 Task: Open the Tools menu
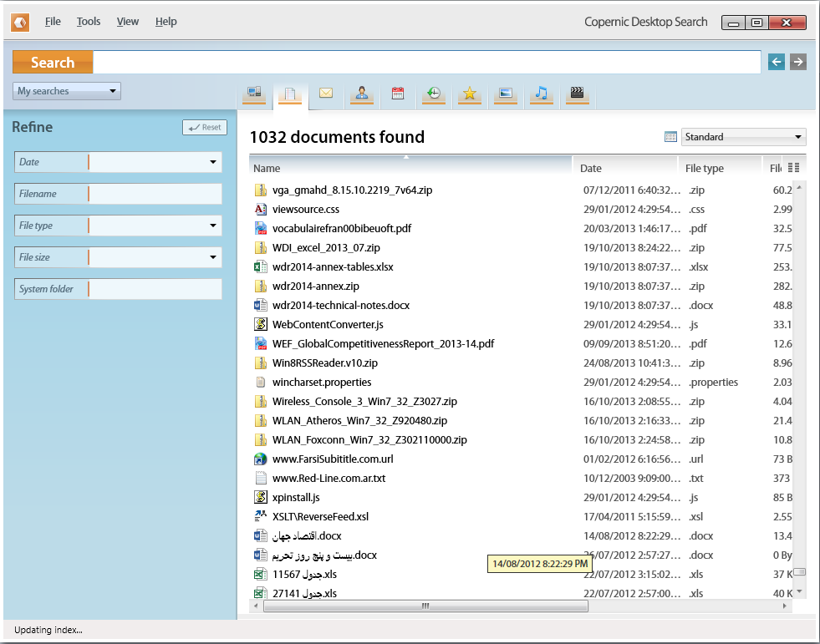89,22
